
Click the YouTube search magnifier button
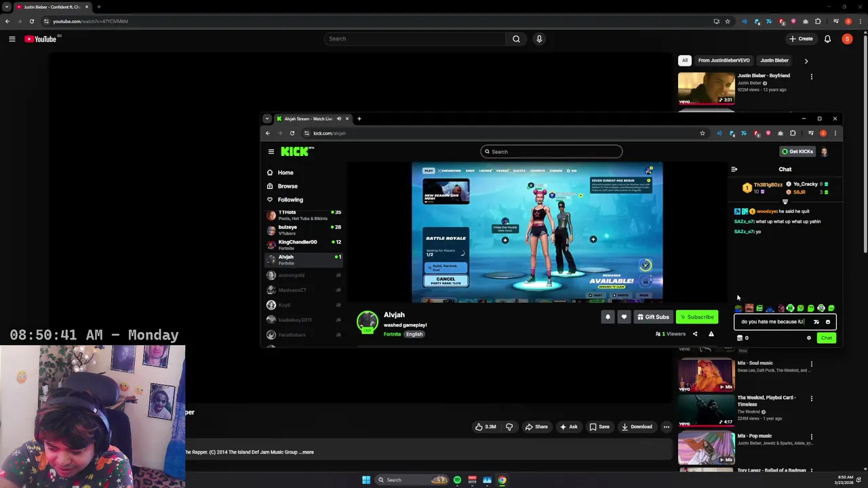516,39
